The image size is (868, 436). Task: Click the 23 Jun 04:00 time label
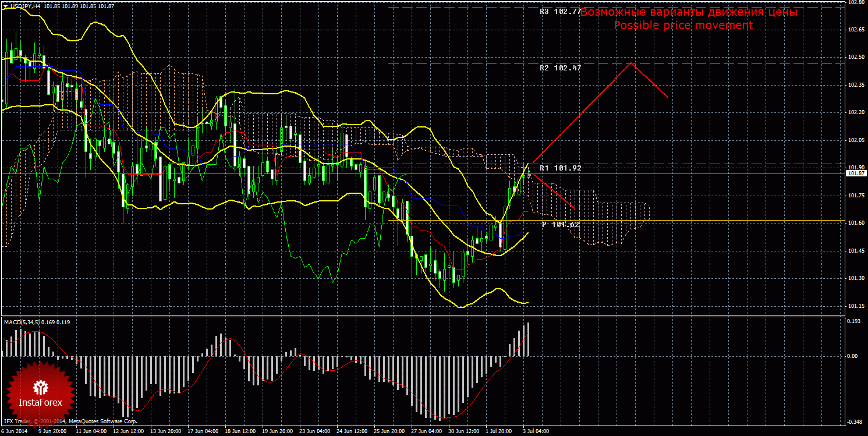[315, 431]
